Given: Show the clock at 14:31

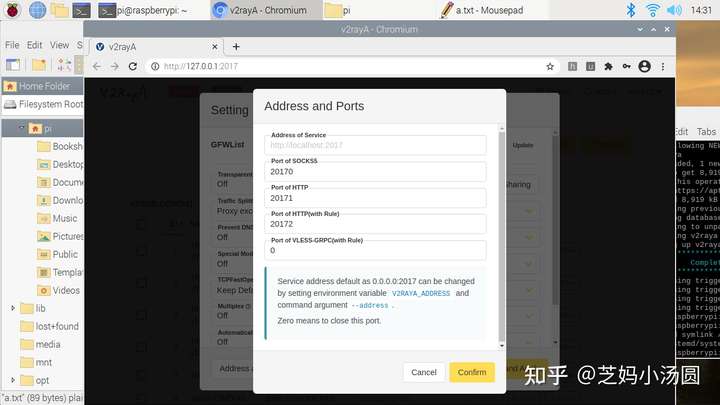Looking at the screenshot, I should 701,10.
